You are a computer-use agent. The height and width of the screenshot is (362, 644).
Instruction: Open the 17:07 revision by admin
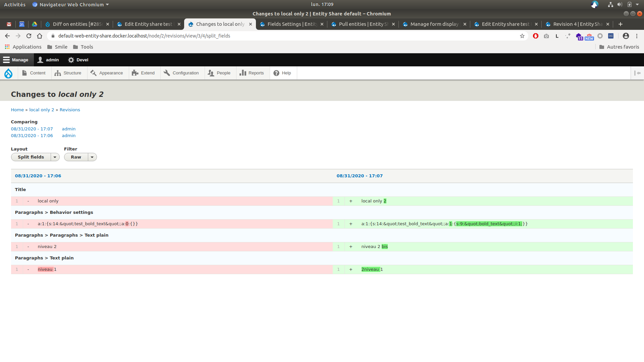coord(32,129)
